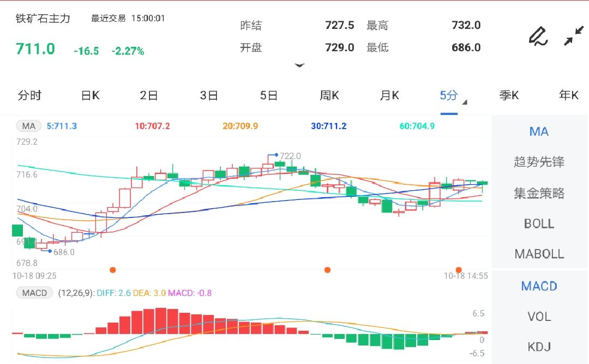Select the 3日 tab
589x364 pixels.
point(209,95)
